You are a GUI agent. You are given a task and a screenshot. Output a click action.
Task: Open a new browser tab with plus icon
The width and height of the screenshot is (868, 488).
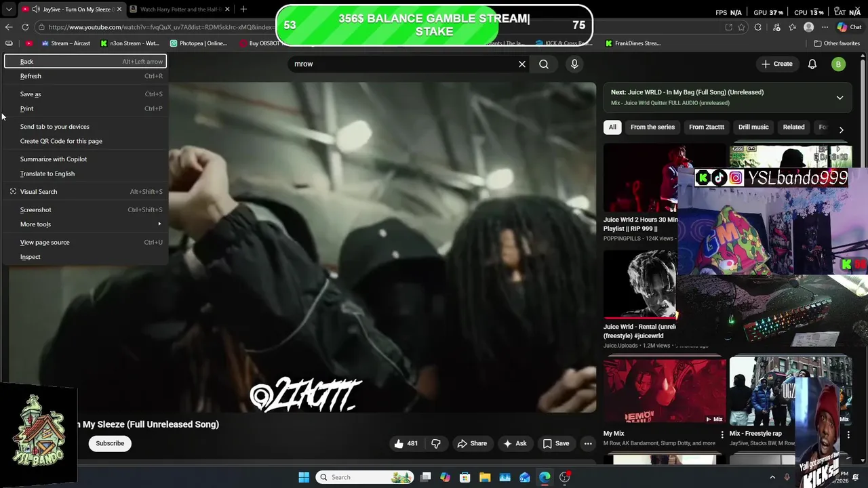(x=243, y=9)
